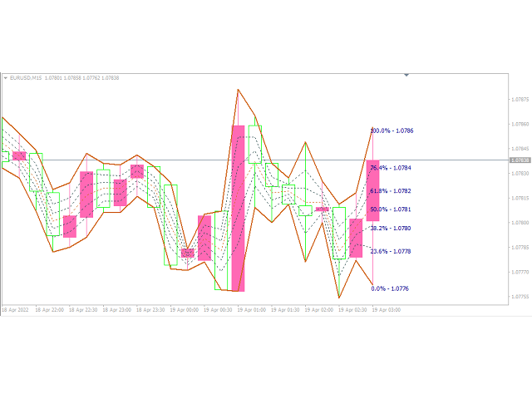This screenshot has width=532, height=399.
Task: Click the 19 Apr 03:00 time label
Action: [x=386, y=310]
